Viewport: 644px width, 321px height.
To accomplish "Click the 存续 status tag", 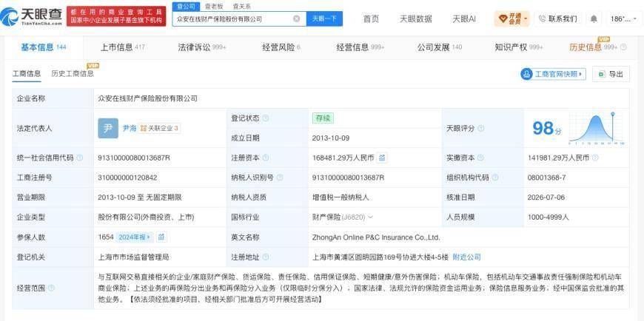I will point(323,118).
